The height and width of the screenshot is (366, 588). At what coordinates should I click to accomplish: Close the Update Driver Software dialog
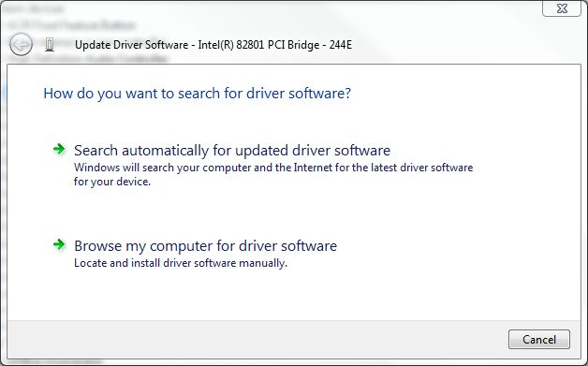(x=562, y=8)
